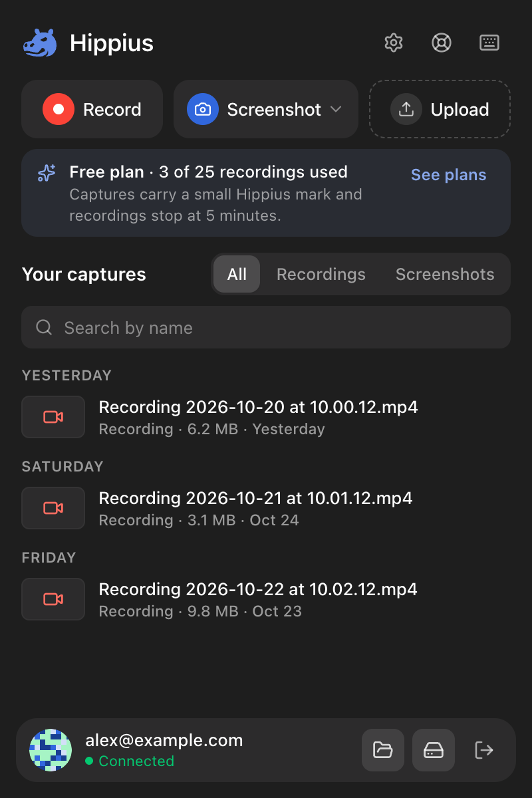Click the Connected status text
532x798 pixels.
[136, 761]
